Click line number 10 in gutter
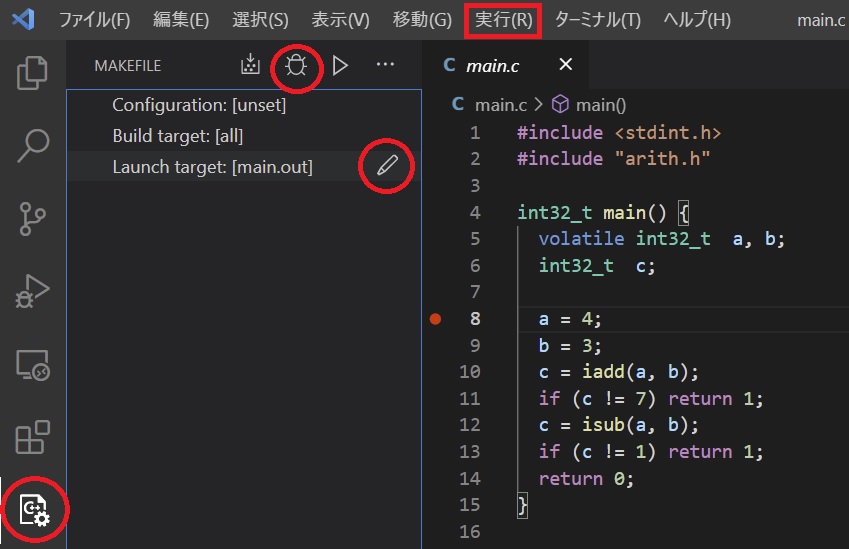 [469, 372]
